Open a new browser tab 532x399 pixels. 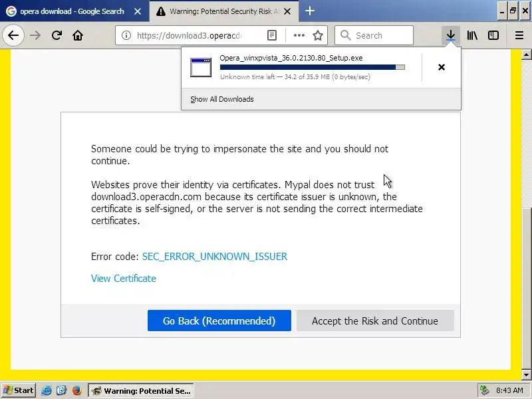(x=309, y=11)
